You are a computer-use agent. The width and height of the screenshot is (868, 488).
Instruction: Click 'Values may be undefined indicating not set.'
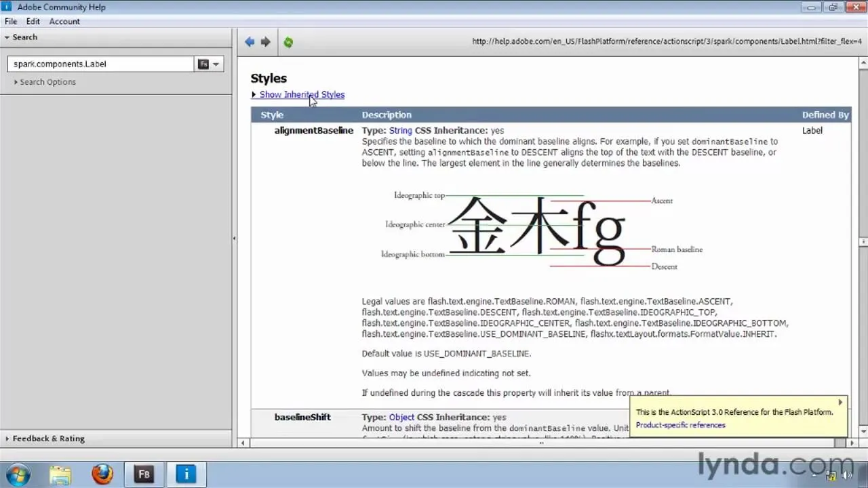[446, 373]
